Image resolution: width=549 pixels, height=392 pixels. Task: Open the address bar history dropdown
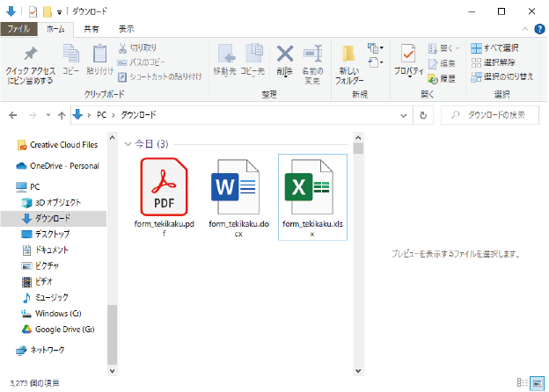tap(406, 114)
